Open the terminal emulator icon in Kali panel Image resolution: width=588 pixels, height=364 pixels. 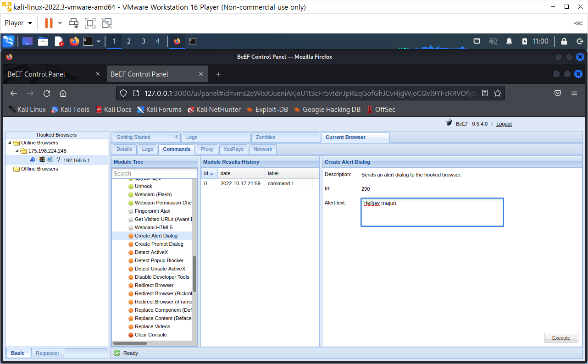(88, 41)
